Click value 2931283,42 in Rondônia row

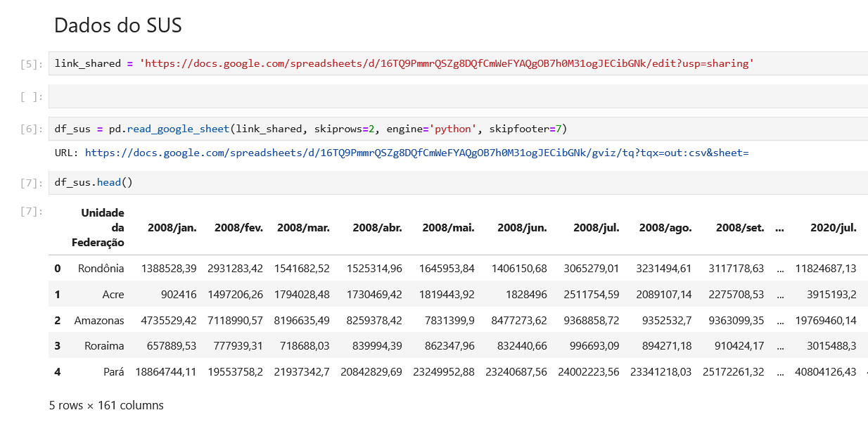tap(236, 268)
